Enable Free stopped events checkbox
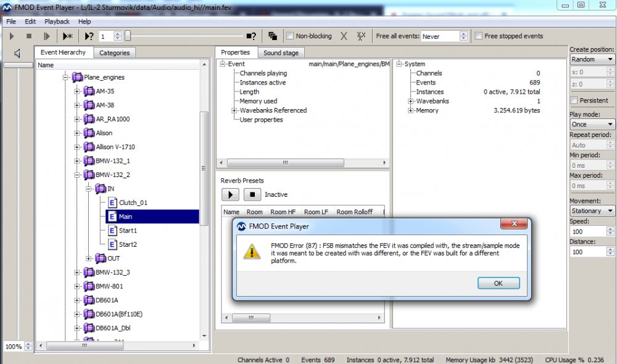Image resolution: width=617 pixels, height=364 pixels. pyautogui.click(x=479, y=36)
